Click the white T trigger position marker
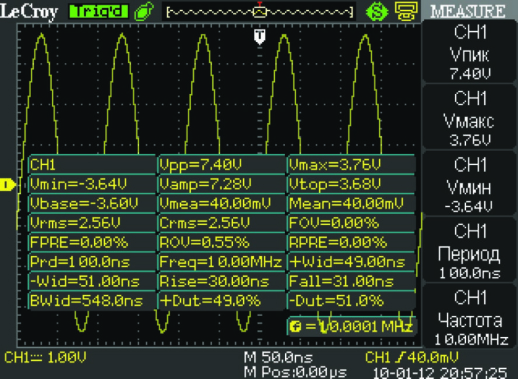The width and height of the screenshot is (518, 379). [x=260, y=37]
